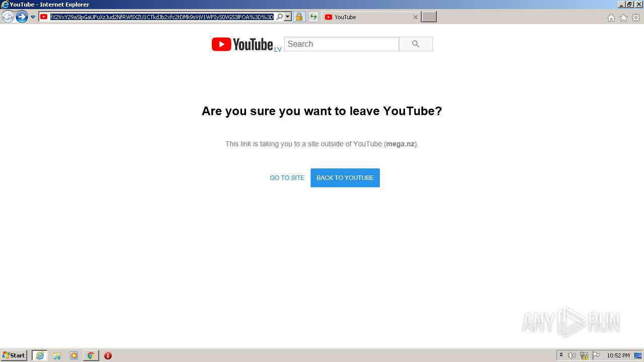Show hidden system tray icons

(561, 355)
